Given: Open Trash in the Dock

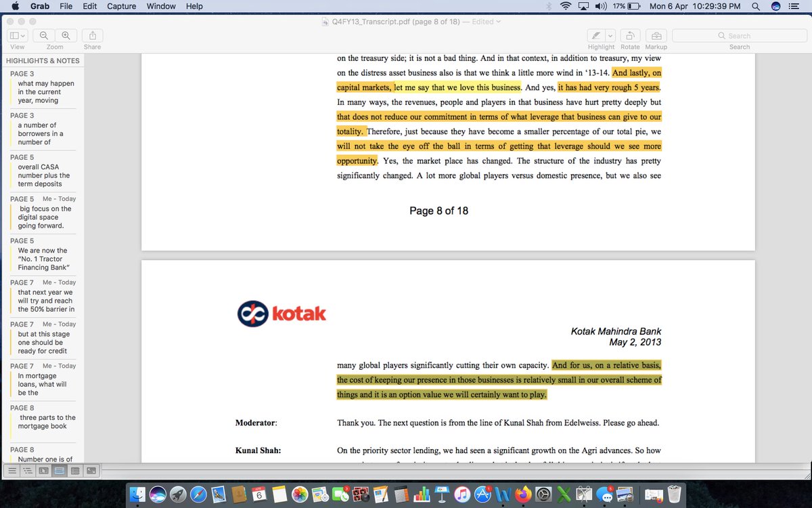Looking at the screenshot, I should 674,495.
